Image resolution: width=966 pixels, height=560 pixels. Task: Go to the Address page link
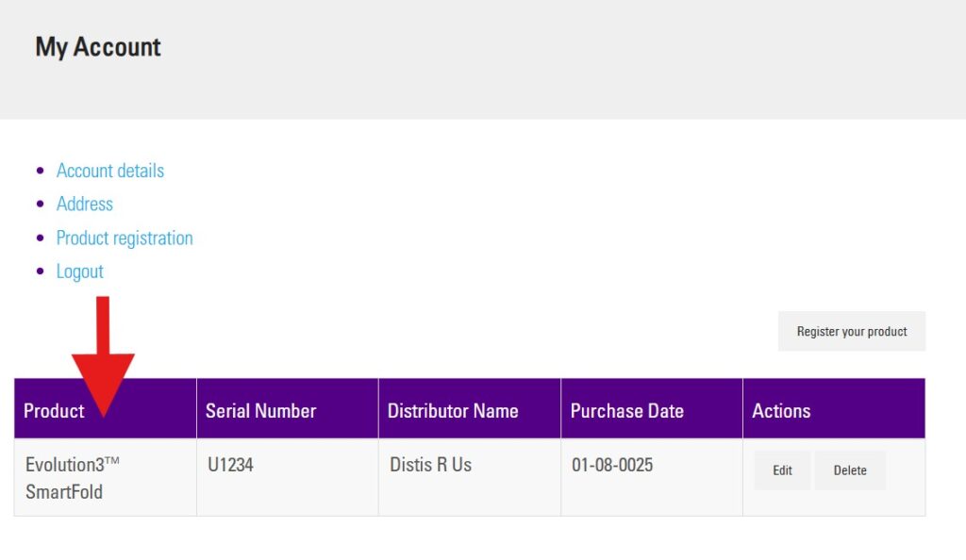(x=84, y=204)
